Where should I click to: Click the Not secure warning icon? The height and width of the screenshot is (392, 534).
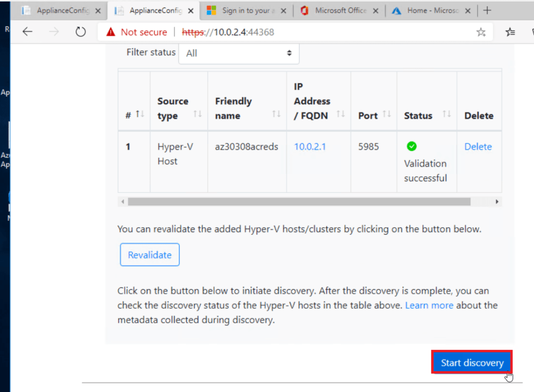click(110, 31)
